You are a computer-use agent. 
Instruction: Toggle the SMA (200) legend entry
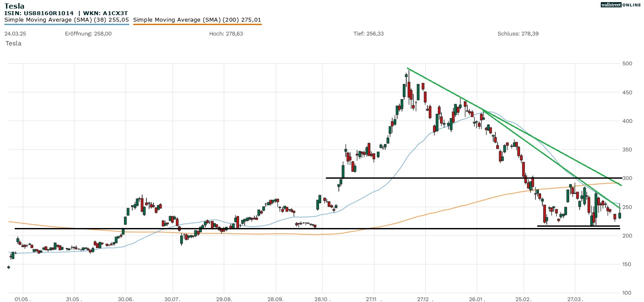pyautogui.click(x=197, y=20)
